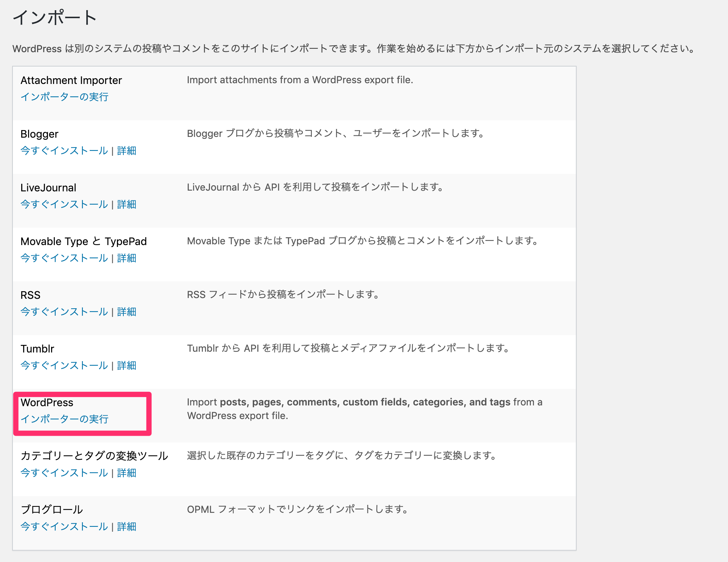Open 詳細 for カテゴリーとタグの変換ツール
Viewport: 728px width, 562px height.
126,473
